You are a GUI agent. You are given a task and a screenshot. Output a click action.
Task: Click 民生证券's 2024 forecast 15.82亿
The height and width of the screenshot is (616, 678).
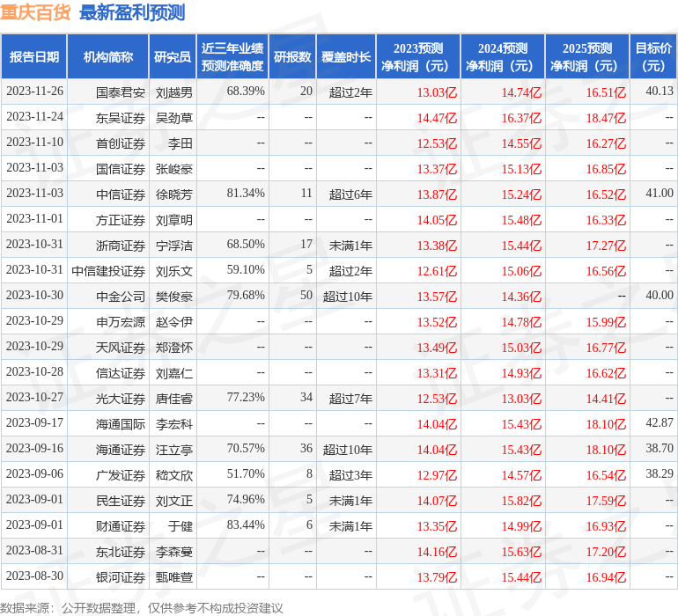(521, 501)
